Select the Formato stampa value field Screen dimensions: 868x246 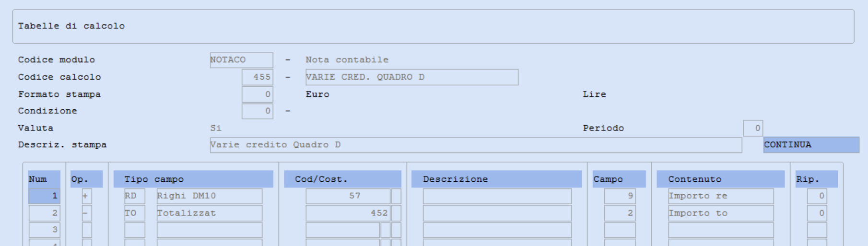tap(257, 94)
